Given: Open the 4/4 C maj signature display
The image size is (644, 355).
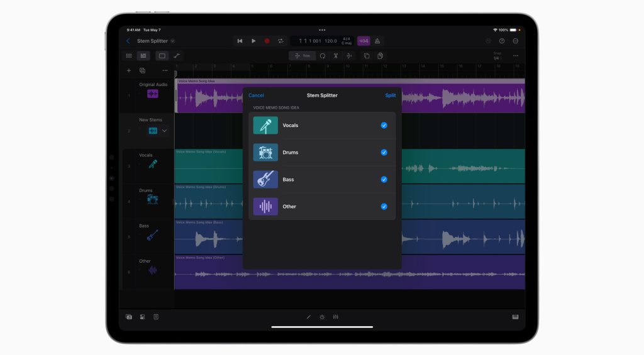Looking at the screenshot, I should [347, 41].
